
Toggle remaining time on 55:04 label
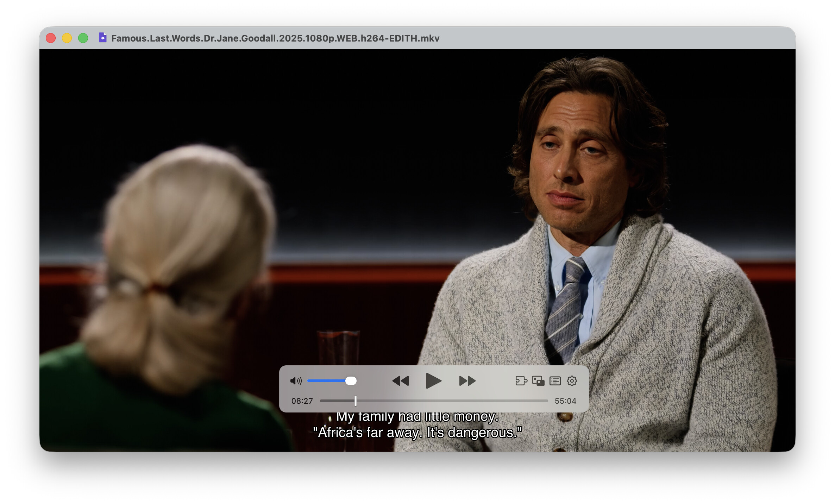565,401
